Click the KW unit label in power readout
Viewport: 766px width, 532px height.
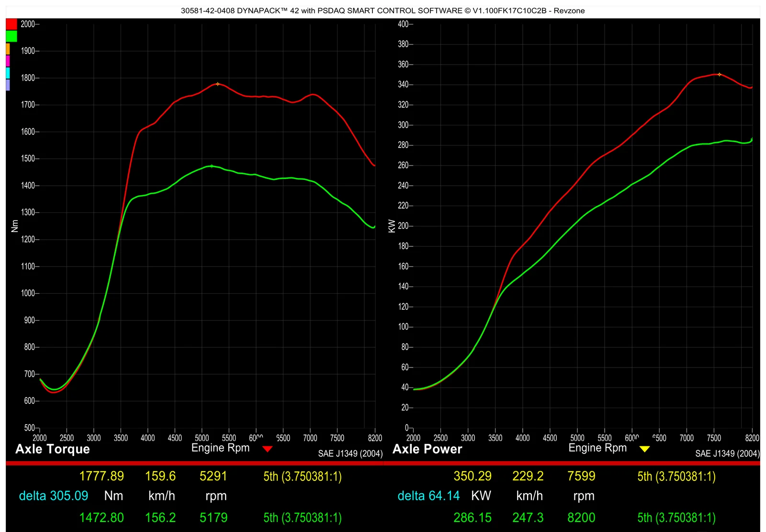481,496
